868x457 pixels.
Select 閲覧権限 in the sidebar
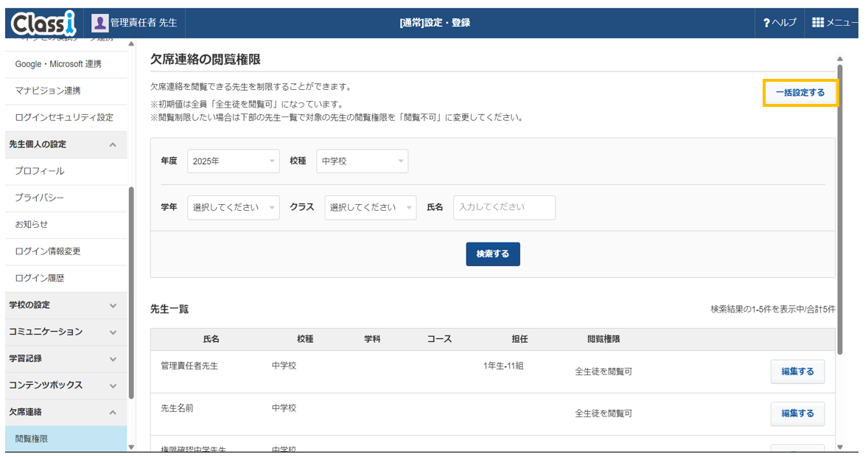point(66,439)
